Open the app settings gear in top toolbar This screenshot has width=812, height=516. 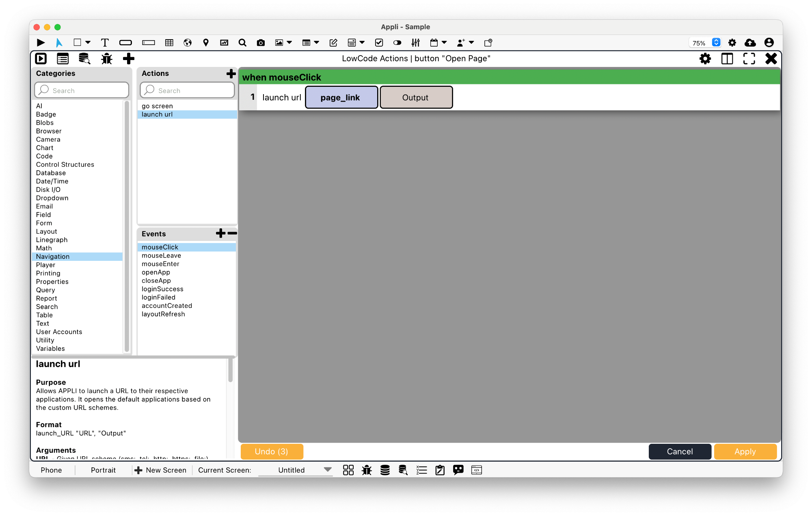tap(732, 43)
